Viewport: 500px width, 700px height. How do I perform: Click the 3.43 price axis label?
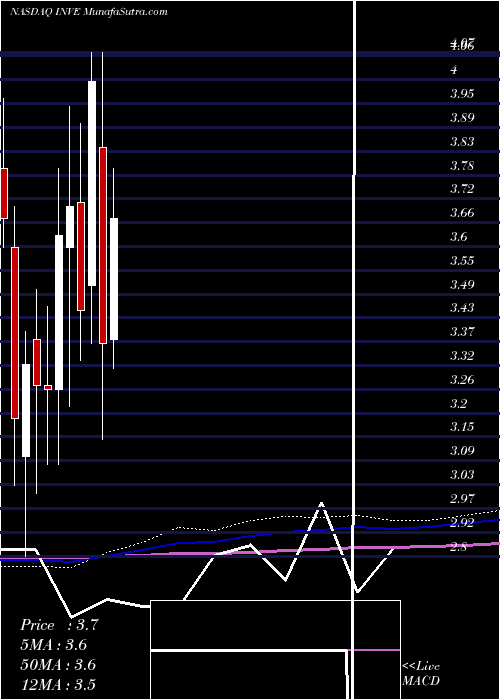coord(461,308)
